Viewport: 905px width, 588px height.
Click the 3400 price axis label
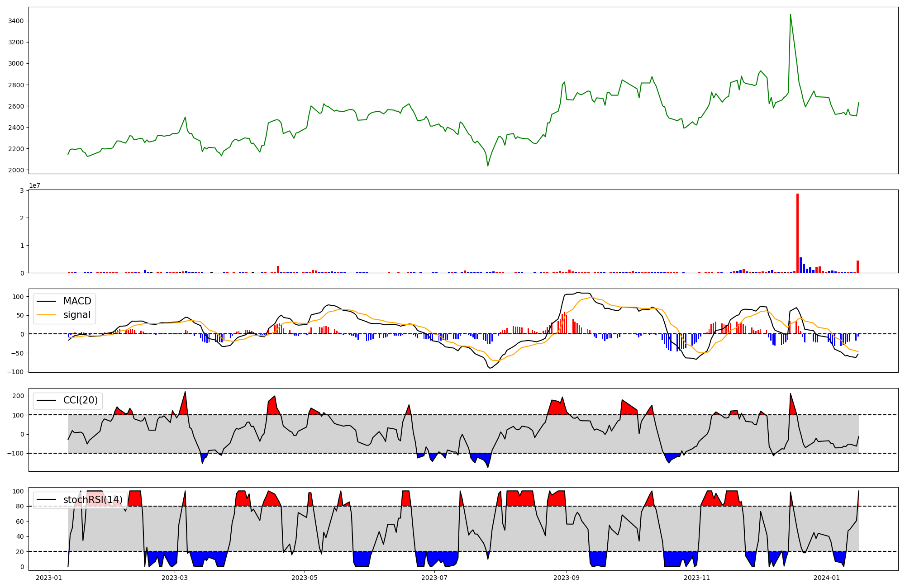tap(16, 21)
